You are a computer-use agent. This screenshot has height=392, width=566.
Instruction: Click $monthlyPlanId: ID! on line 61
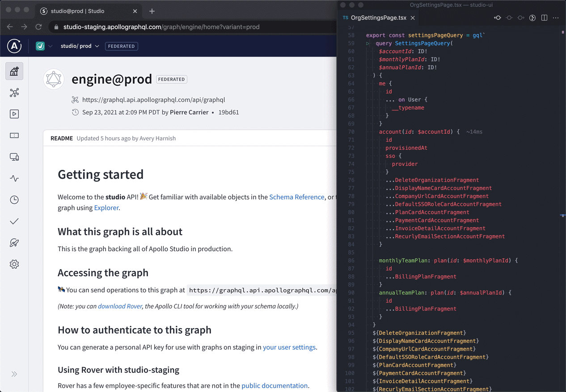[x=410, y=59]
